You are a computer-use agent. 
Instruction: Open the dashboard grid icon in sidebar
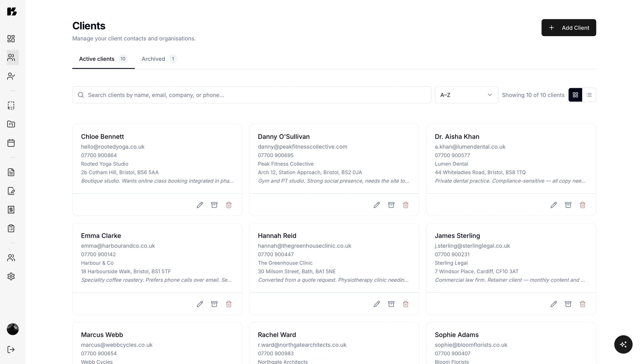11,39
